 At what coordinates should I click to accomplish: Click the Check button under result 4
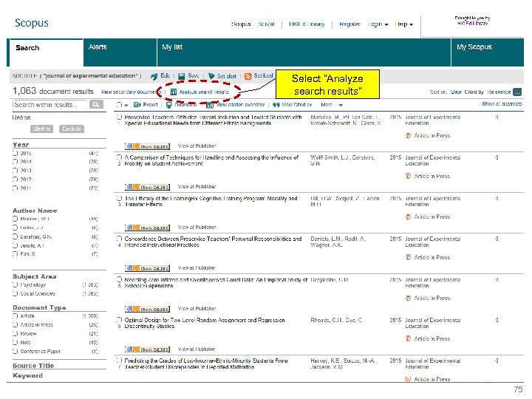[147, 268]
